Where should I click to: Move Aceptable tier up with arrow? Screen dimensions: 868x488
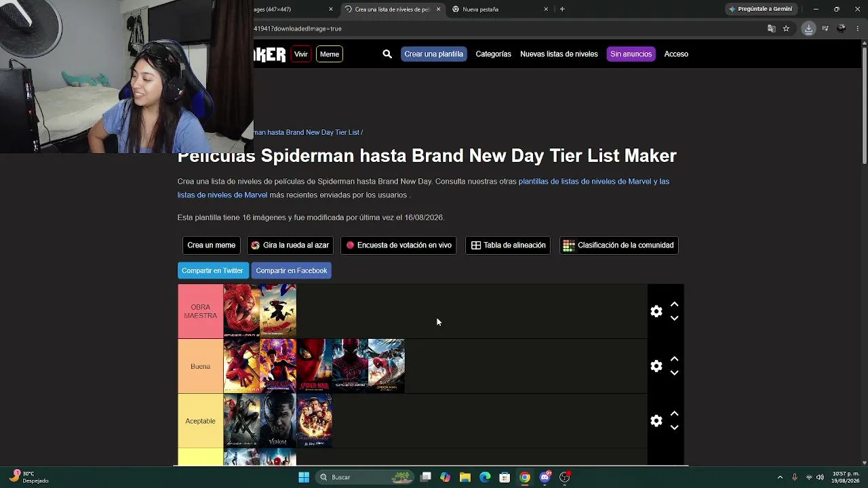[x=674, y=414]
